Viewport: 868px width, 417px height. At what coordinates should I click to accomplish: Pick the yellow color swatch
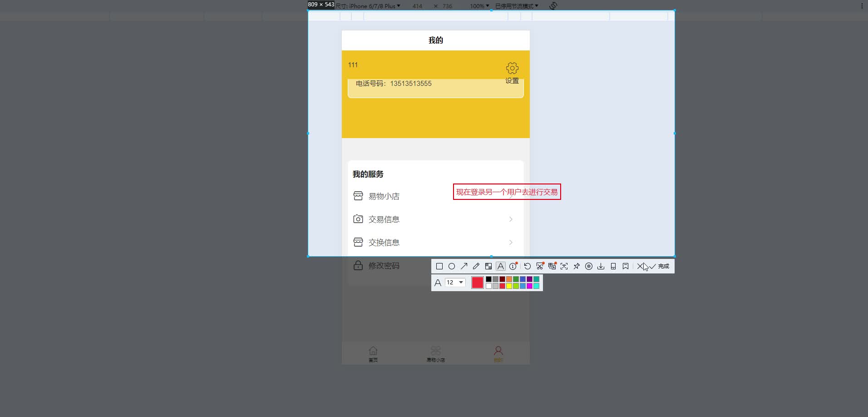pyautogui.click(x=509, y=286)
